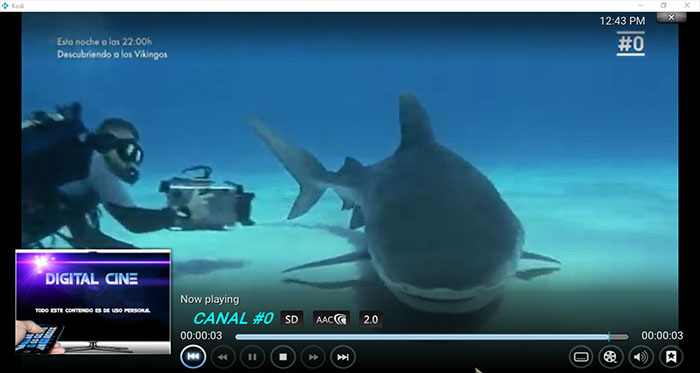This screenshot has height=373, width=700.
Task: Pause the CANAL #0 stream
Action: point(253,357)
